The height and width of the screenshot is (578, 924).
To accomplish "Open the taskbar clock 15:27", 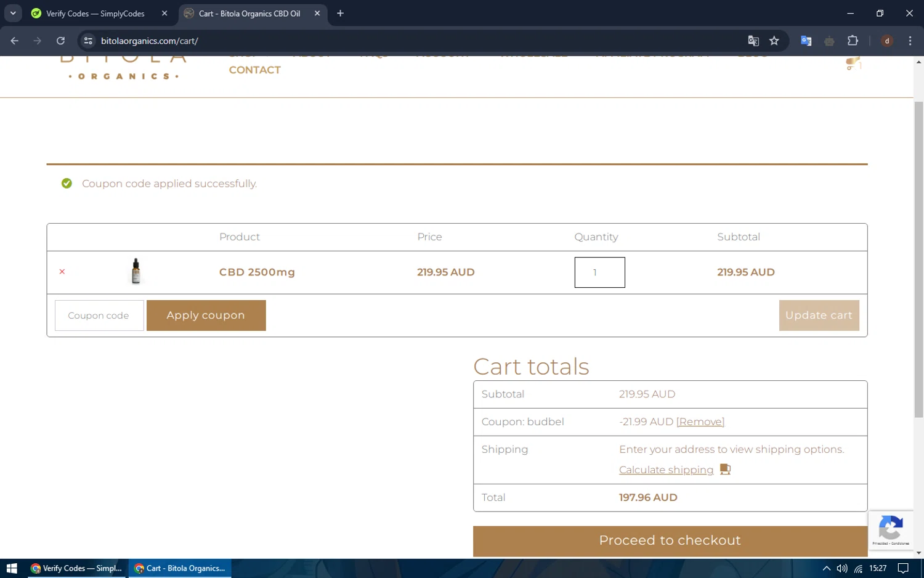I will point(878,568).
